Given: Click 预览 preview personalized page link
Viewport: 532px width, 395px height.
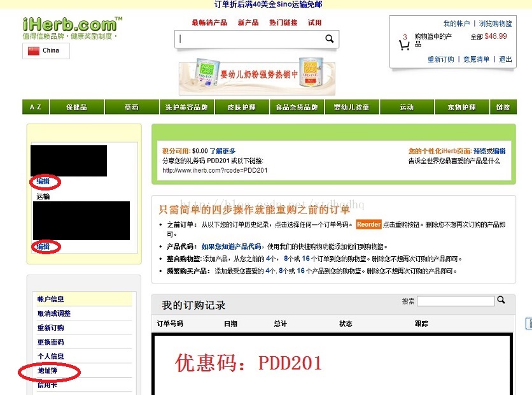Looking at the screenshot, I should 480,151.
